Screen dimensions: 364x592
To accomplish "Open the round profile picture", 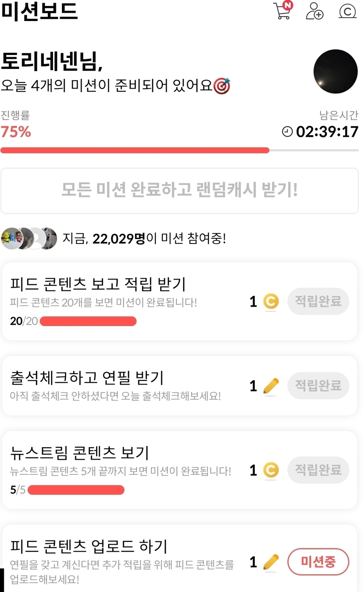I will pyautogui.click(x=335, y=72).
